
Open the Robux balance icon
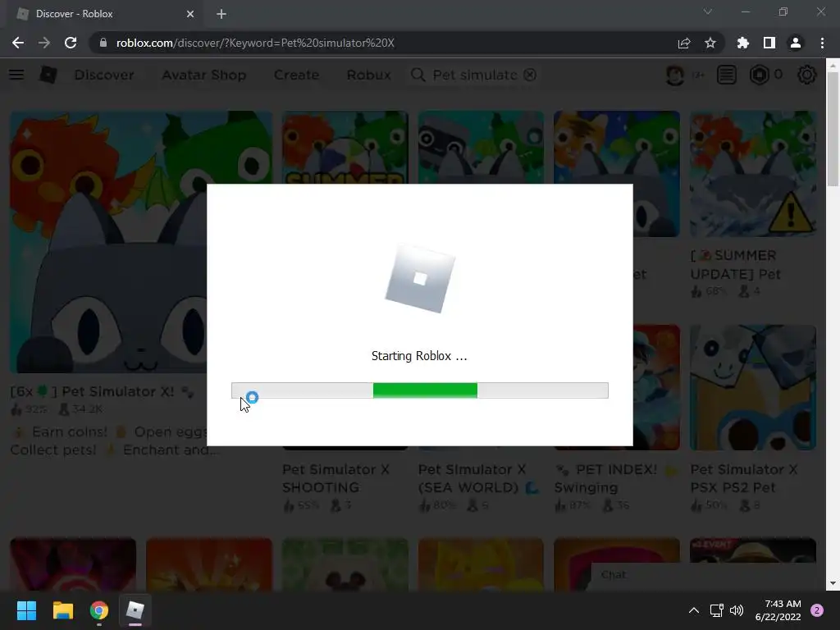point(759,75)
